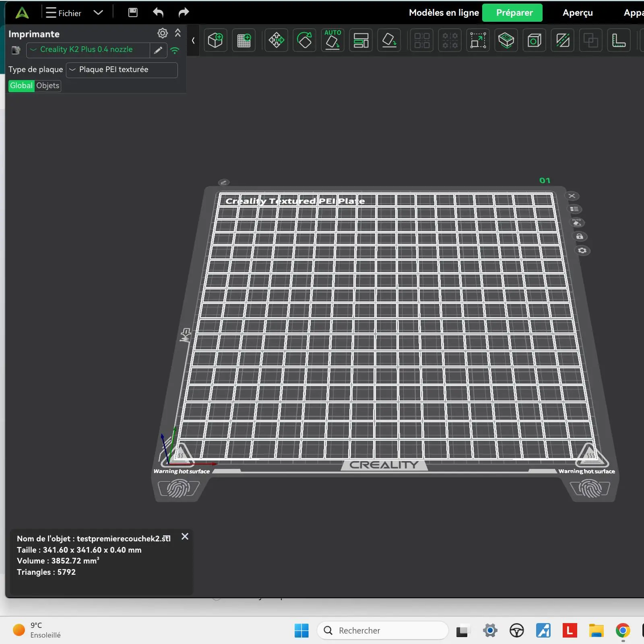
Task: Select the L-shaped Measure ruler tool
Action: pyautogui.click(x=619, y=40)
